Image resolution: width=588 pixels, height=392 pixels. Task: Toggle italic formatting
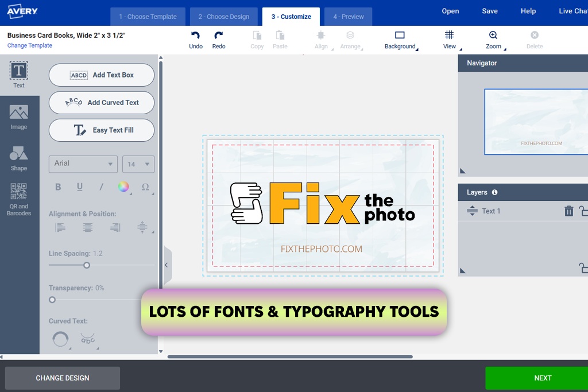(x=101, y=187)
